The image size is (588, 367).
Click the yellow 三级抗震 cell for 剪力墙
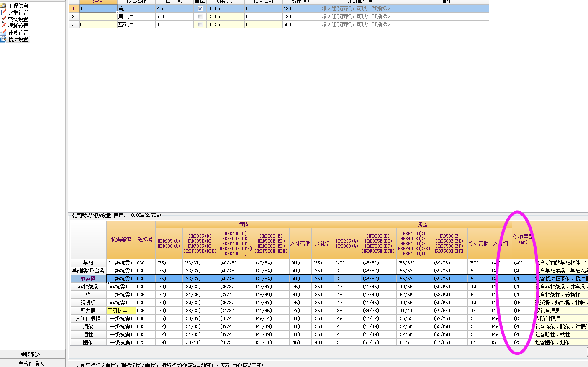pyautogui.click(x=121, y=311)
